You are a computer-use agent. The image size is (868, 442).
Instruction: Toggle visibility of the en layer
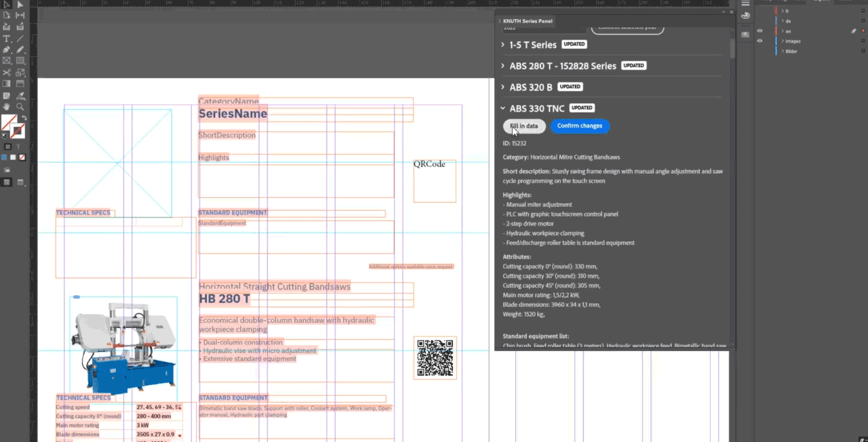coord(759,31)
